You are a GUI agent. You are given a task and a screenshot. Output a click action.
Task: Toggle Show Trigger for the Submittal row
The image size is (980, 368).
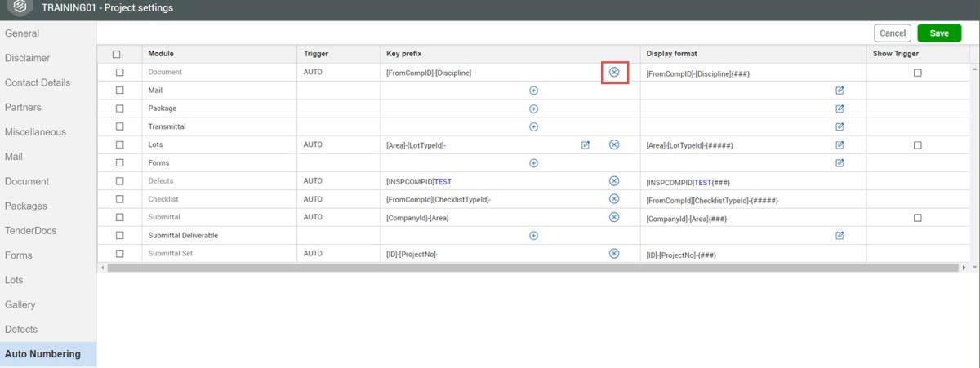(917, 218)
